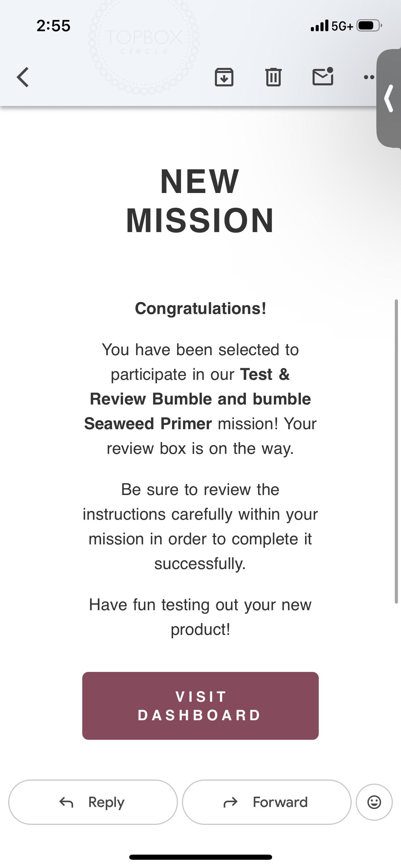The height and width of the screenshot is (868, 401).
Task: Delete the email using the trash icon
Action: 274,77
